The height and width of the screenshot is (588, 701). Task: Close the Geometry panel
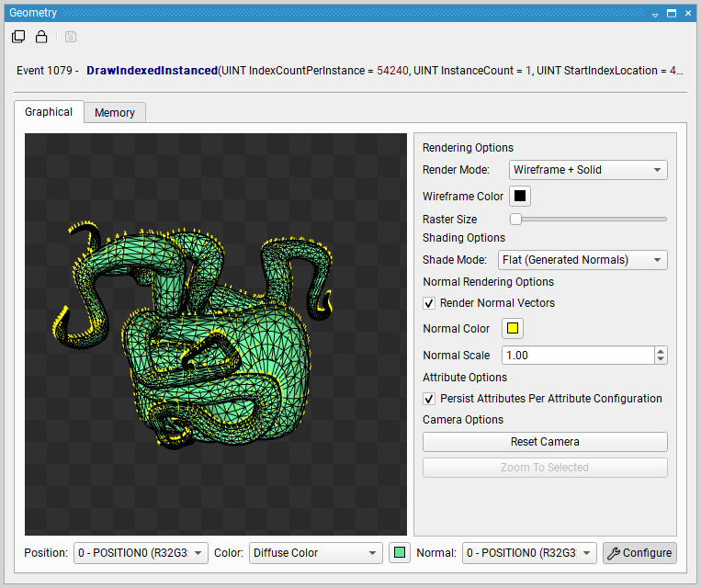pos(688,14)
